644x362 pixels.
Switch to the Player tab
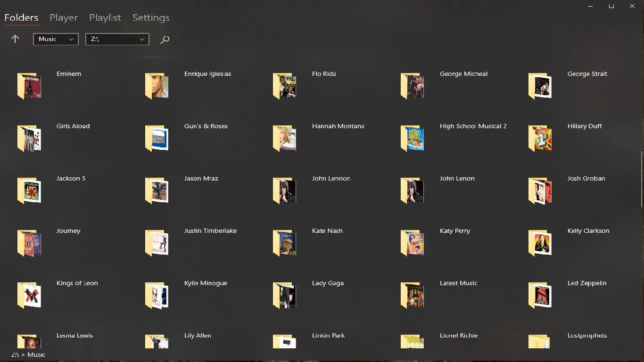64,17
